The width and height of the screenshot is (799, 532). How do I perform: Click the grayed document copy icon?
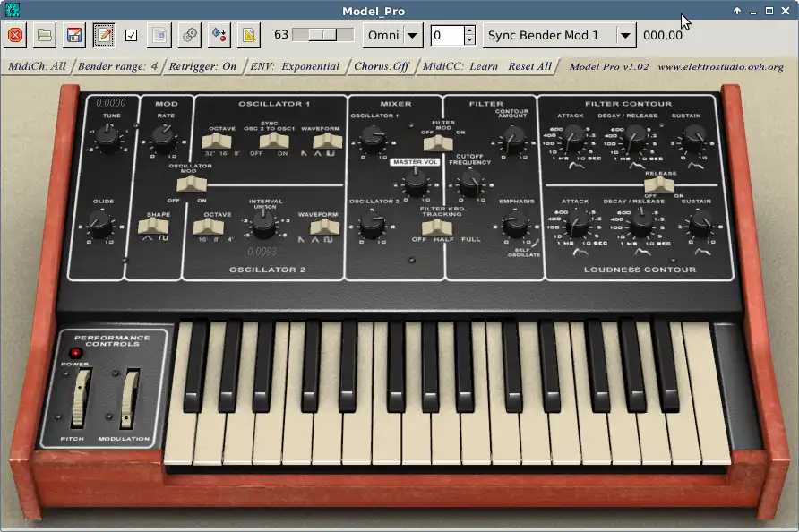(x=159, y=35)
